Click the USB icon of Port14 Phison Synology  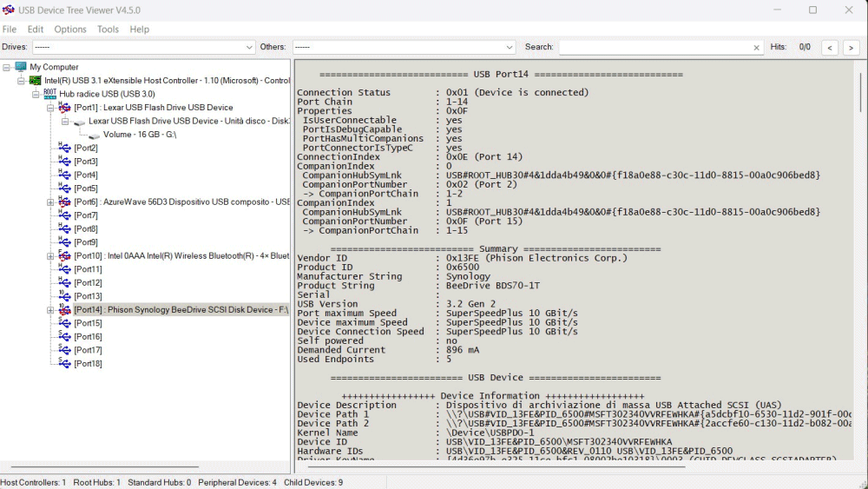[65, 309]
